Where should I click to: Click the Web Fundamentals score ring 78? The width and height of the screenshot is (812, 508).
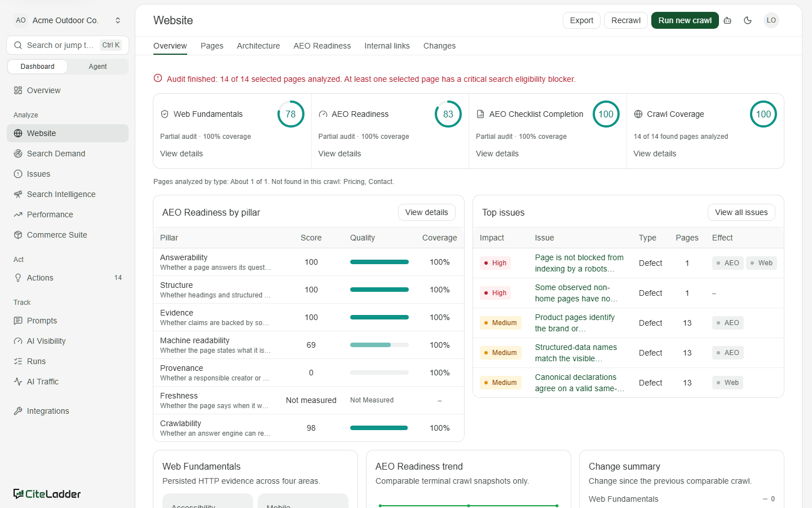pyautogui.click(x=291, y=114)
